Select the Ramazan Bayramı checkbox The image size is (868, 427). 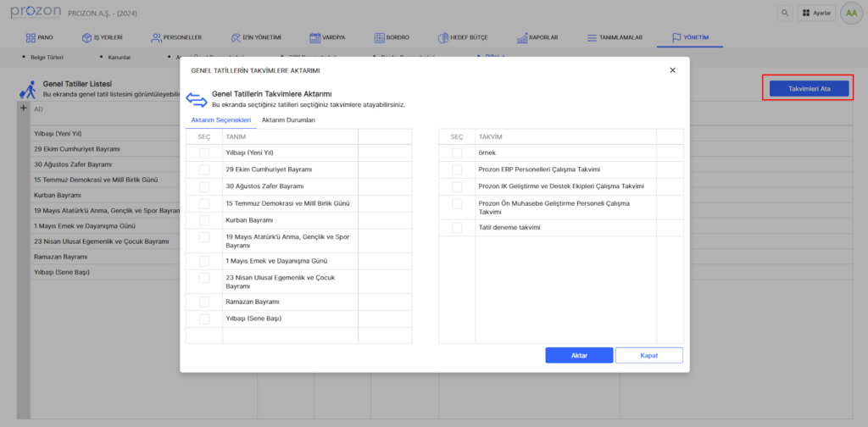(204, 302)
